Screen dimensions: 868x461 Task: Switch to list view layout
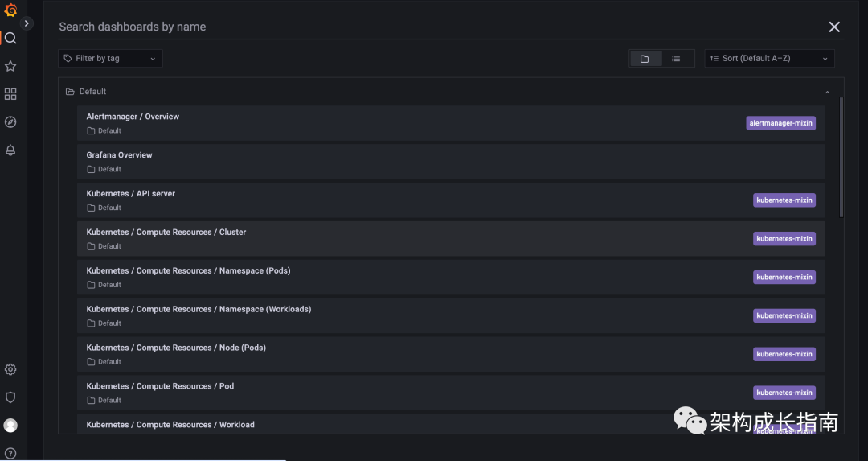pyautogui.click(x=676, y=59)
